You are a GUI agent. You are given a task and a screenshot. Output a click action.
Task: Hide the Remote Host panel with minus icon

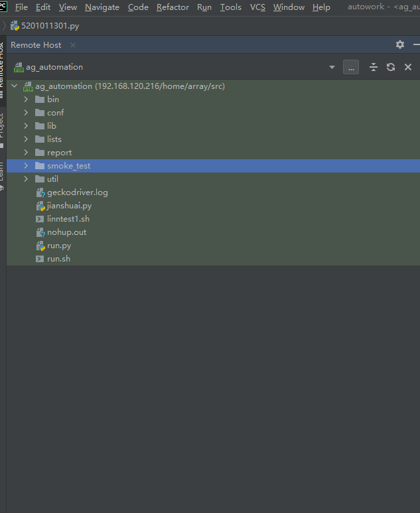[x=417, y=44]
